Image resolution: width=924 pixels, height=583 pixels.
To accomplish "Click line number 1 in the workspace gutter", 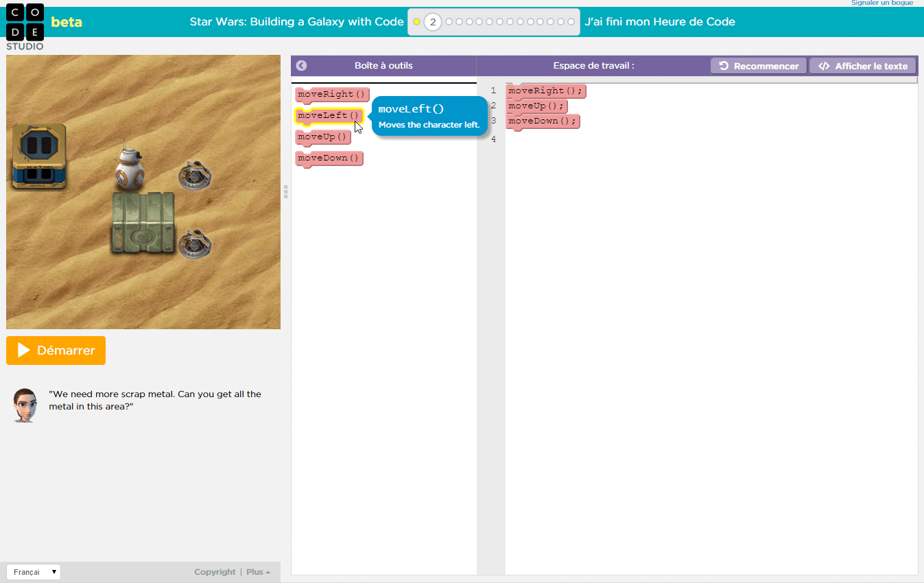I will tap(493, 91).
